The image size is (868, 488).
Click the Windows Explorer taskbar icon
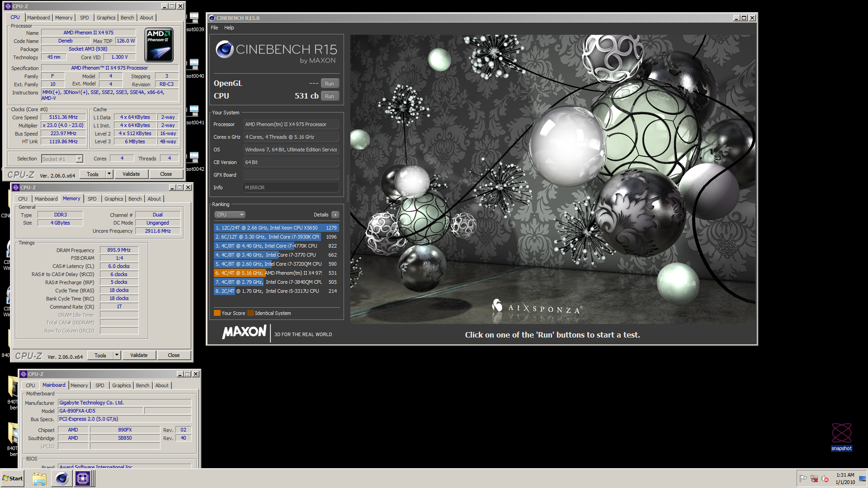pos(39,479)
